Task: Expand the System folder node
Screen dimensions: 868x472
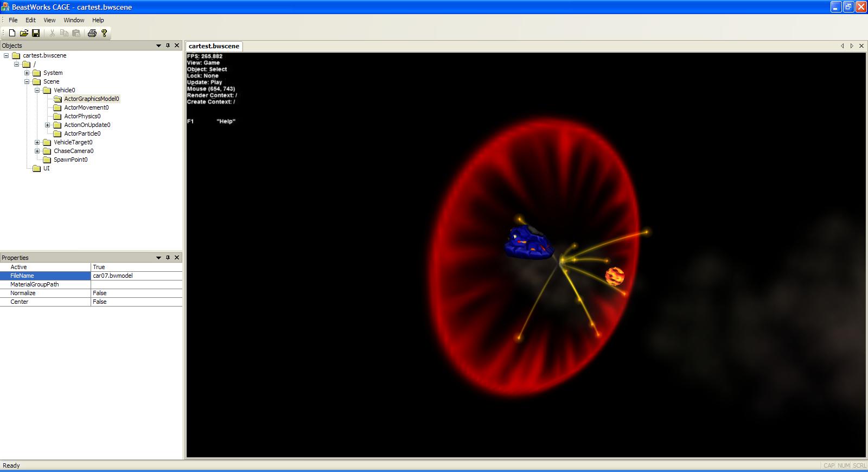Action: tap(27, 73)
